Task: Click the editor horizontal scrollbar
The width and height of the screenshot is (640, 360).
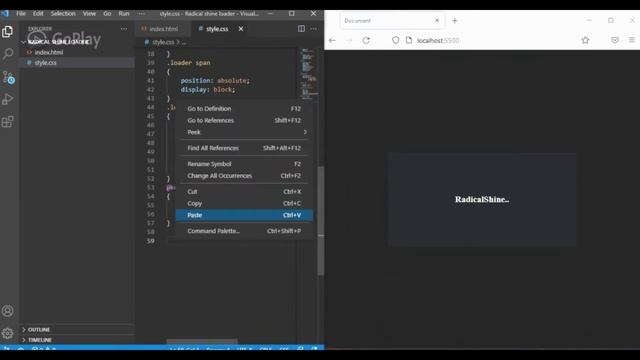Action: click(202, 341)
